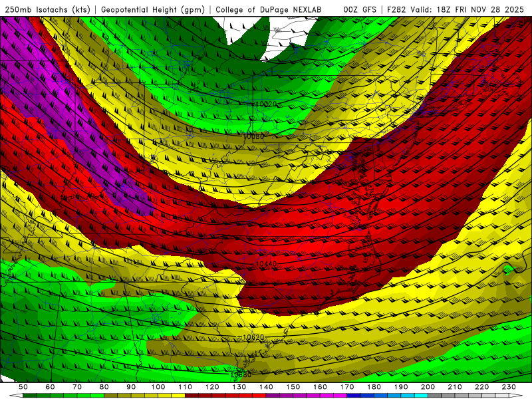Viewport: 532px width, 399px height.
Task: Click the '00Z GFS' model run text
Action: pyautogui.click(x=360, y=9)
